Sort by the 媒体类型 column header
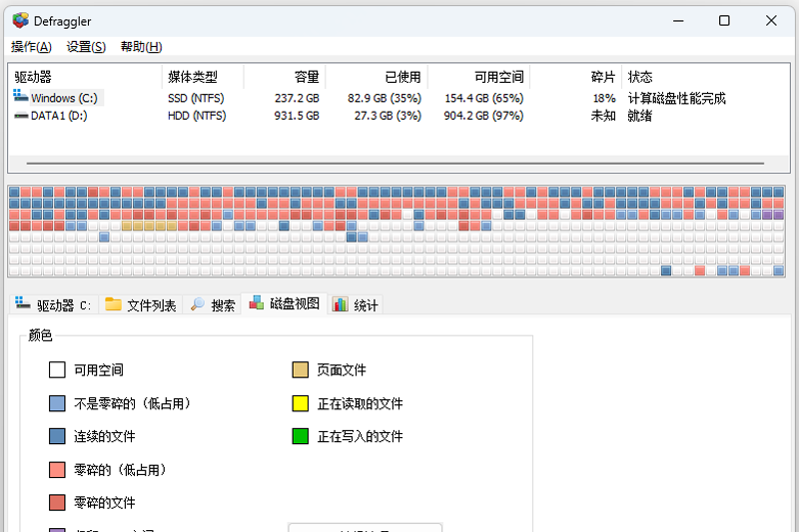Image resolution: width=799 pixels, height=532 pixels. point(203,77)
